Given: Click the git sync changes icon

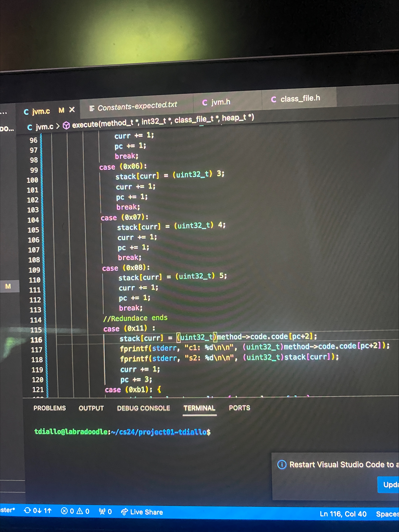Looking at the screenshot, I should [x=27, y=510].
